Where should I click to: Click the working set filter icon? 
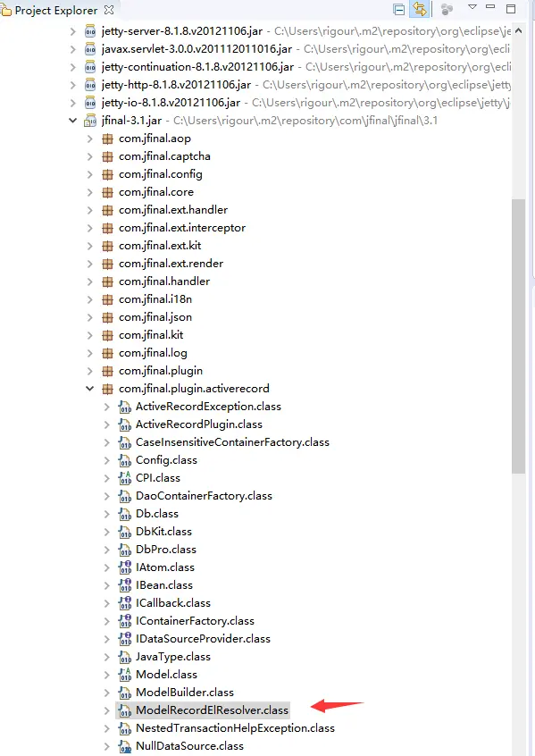tap(447, 9)
